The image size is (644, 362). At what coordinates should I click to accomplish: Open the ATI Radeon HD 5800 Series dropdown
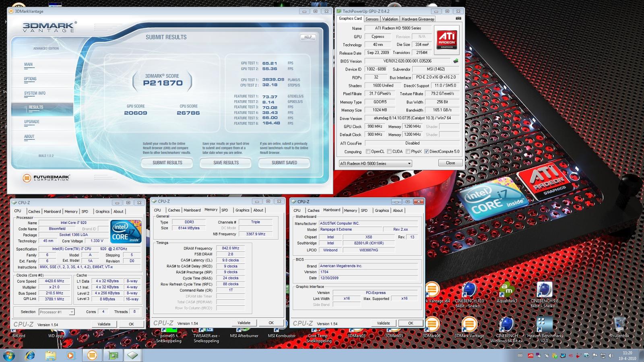375,163
